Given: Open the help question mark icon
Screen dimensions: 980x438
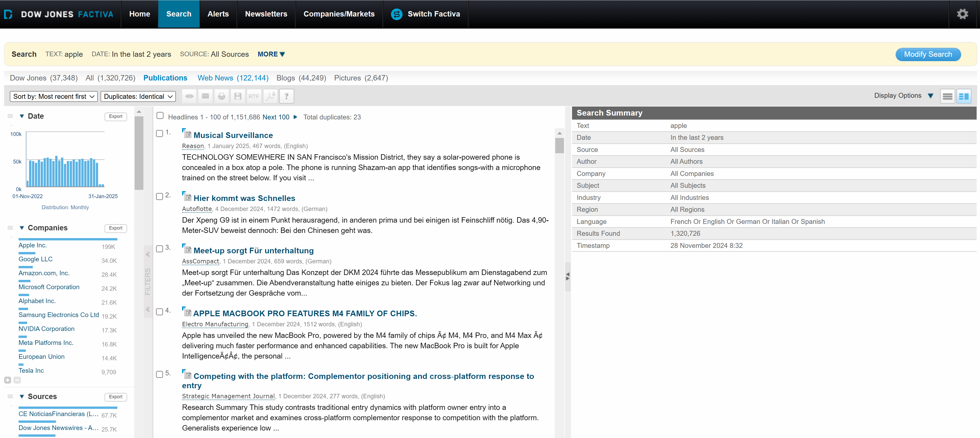Looking at the screenshot, I should tap(287, 96).
